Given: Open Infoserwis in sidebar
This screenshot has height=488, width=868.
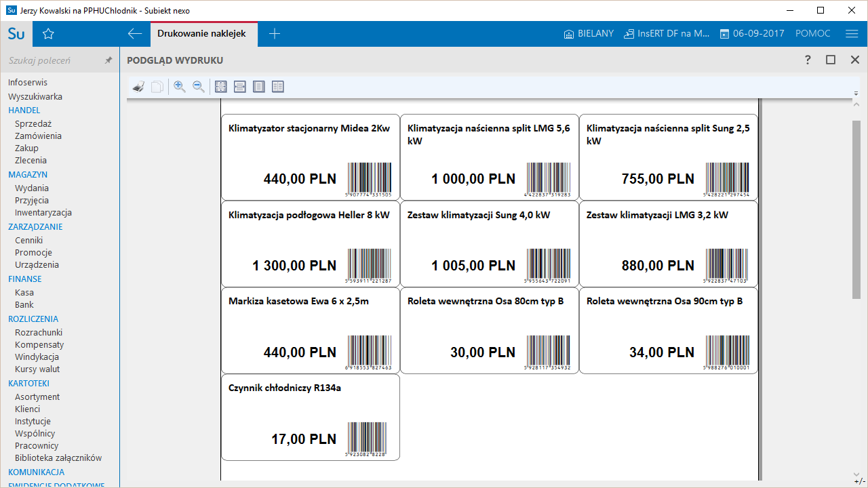Looking at the screenshot, I should (x=28, y=83).
